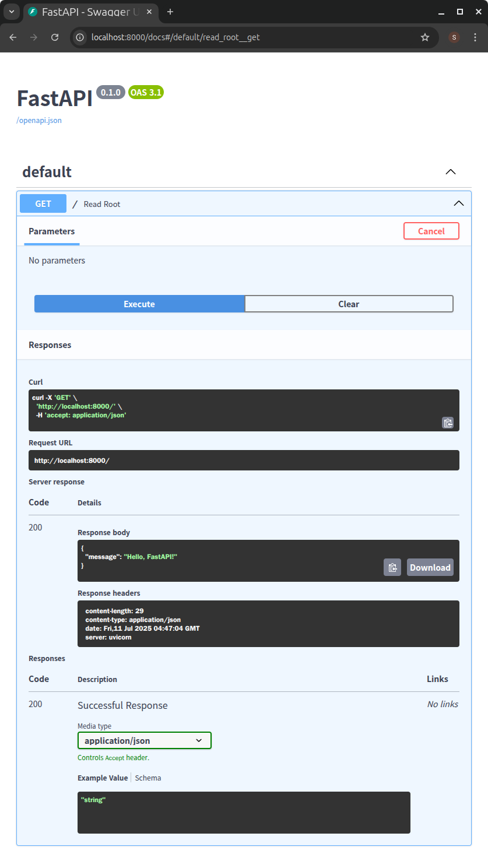The height and width of the screenshot is (868, 488).
Task: Click the Request URL text box
Action: pos(244,460)
